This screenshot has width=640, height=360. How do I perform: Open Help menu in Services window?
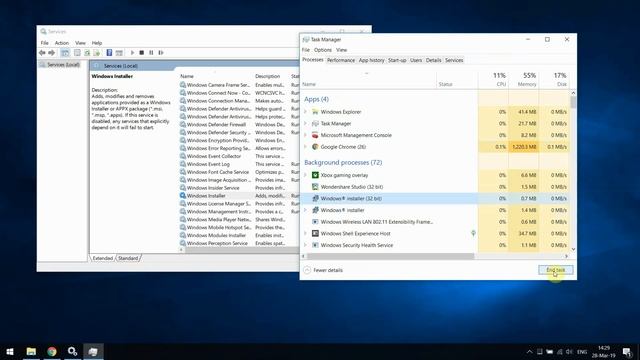97,43
